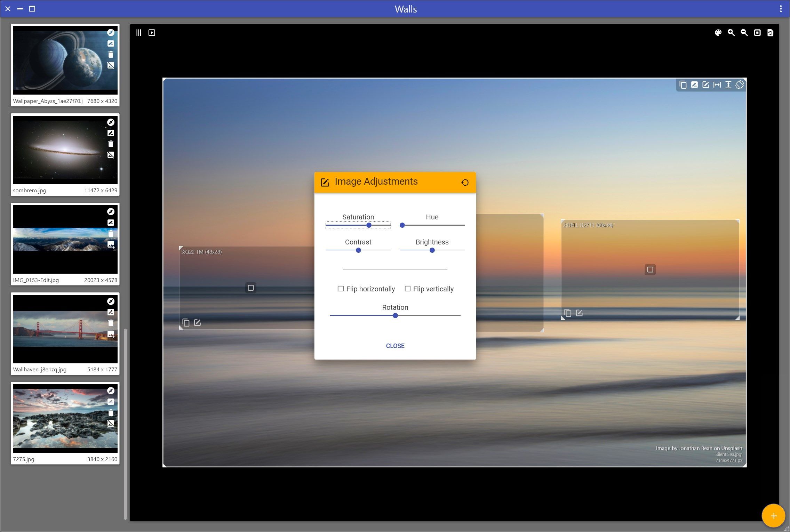
Task: Click the edit icon on main preview panel
Action: (x=706, y=85)
